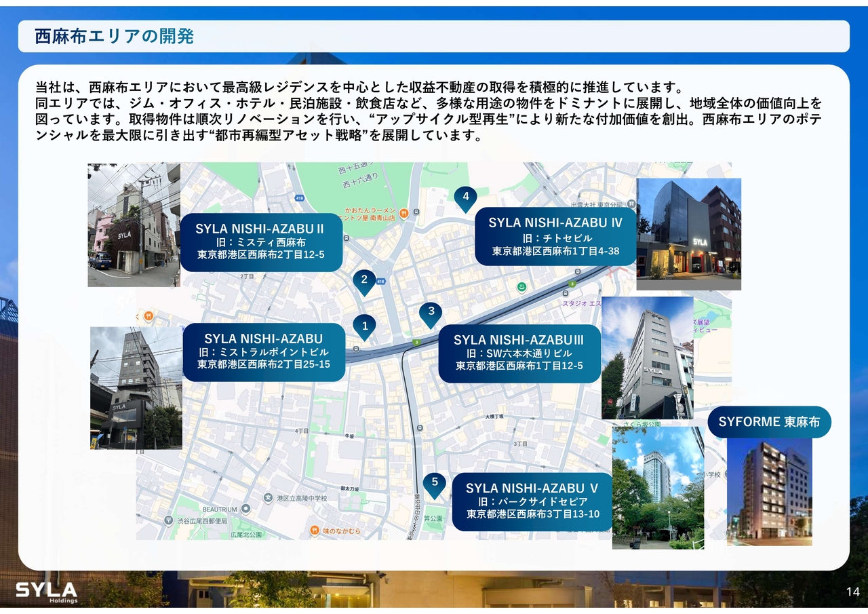Viewport: 868px width, 614px height.
Task: Click the 港区立高陵中学校 school icon
Action: pyautogui.click(x=269, y=499)
